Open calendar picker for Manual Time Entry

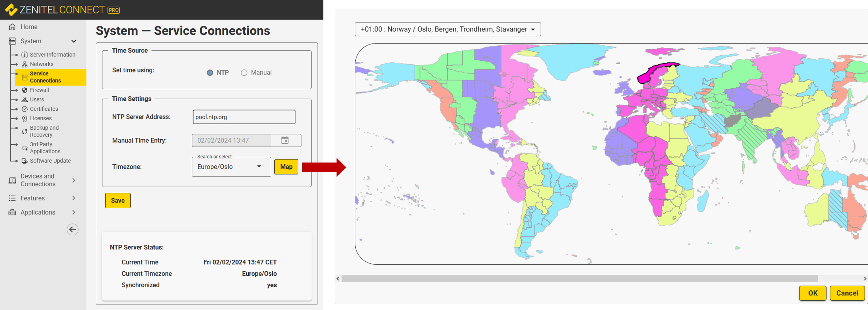285,140
